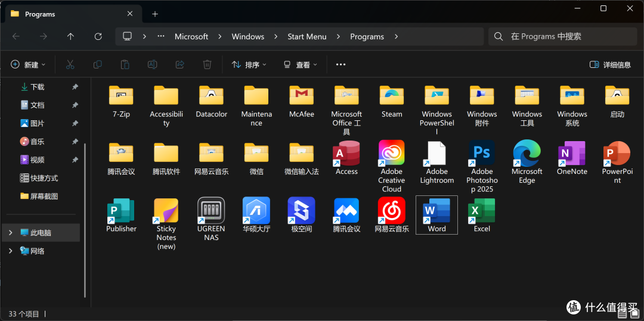Toggle the 详细信息 details pane
644x321 pixels.
610,64
